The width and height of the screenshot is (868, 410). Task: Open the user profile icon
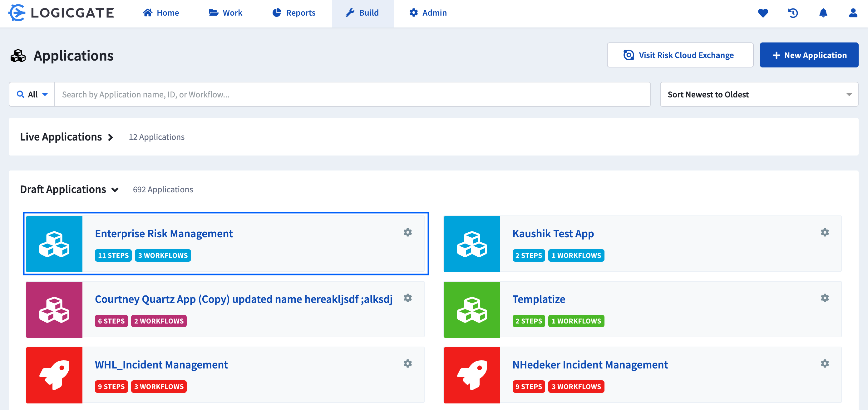coord(853,13)
